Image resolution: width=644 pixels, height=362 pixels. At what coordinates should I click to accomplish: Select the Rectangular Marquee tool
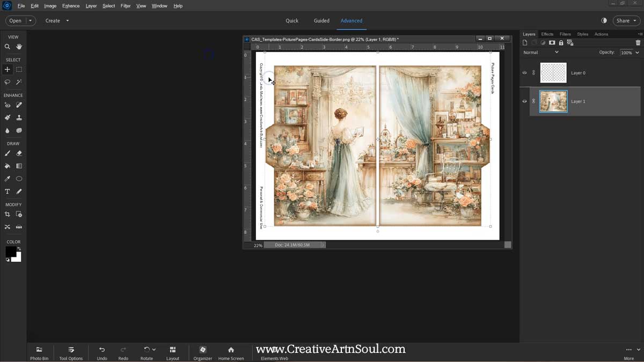(x=19, y=69)
